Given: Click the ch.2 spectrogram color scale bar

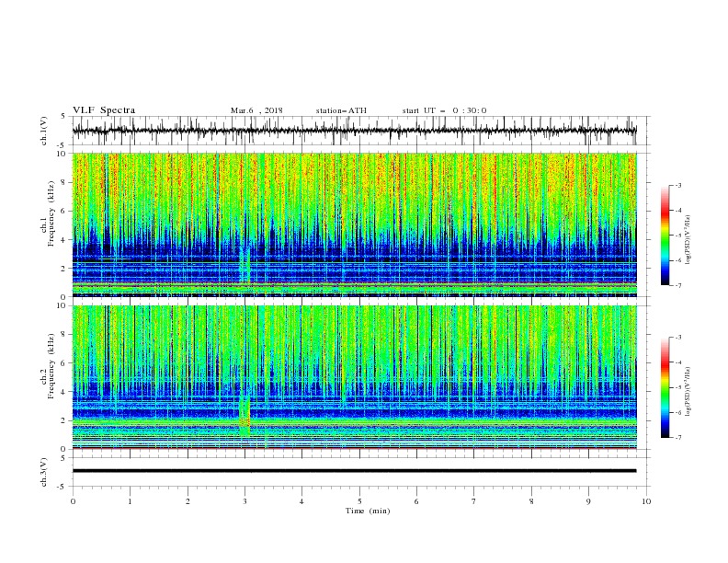Looking at the screenshot, I should [x=665, y=387].
